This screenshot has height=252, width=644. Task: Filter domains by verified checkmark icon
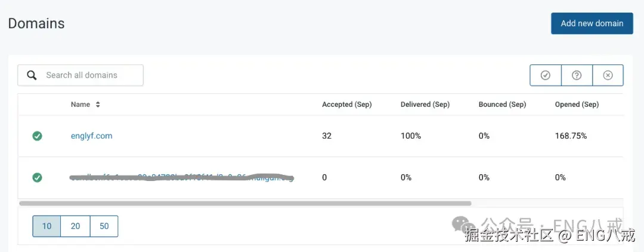pos(546,75)
